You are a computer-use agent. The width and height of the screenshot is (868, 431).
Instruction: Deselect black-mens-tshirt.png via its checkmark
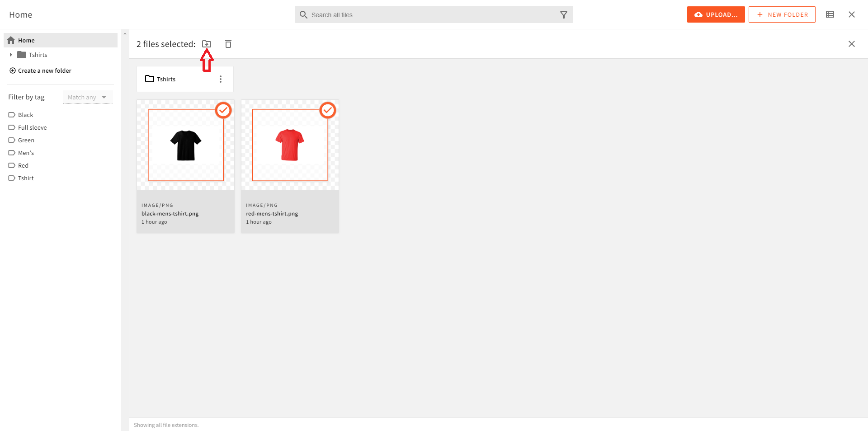pyautogui.click(x=223, y=110)
